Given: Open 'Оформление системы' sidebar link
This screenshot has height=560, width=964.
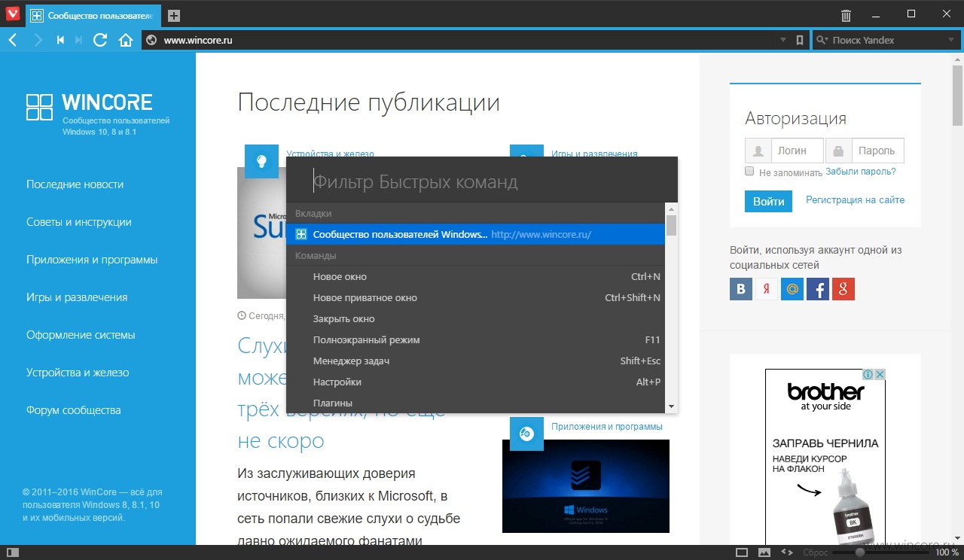Looking at the screenshot, I should click(81, 335).
